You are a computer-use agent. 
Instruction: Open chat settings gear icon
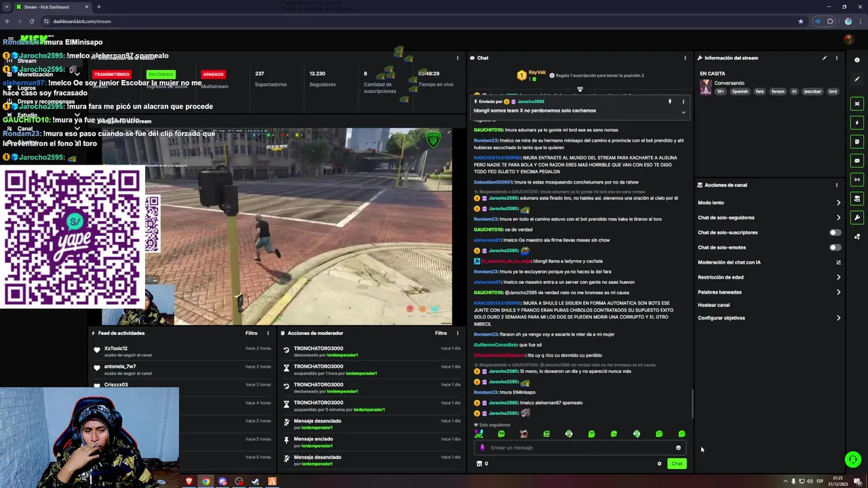659,464
